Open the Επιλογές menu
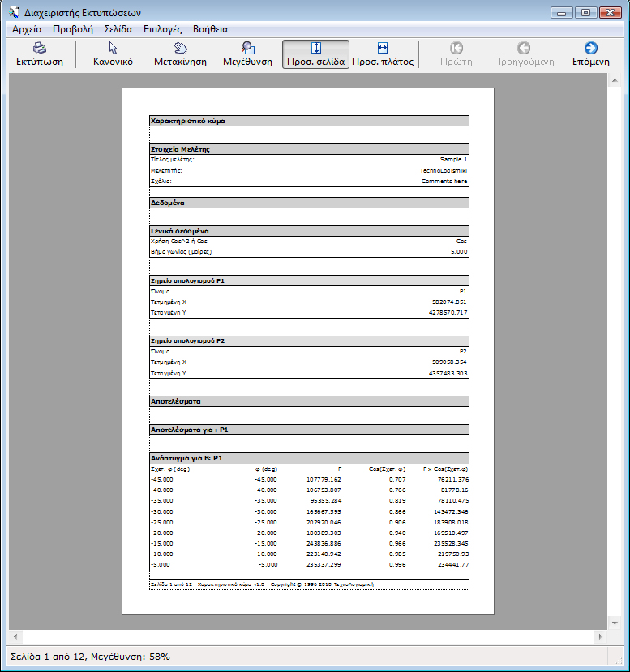 [x=162, y=28]
